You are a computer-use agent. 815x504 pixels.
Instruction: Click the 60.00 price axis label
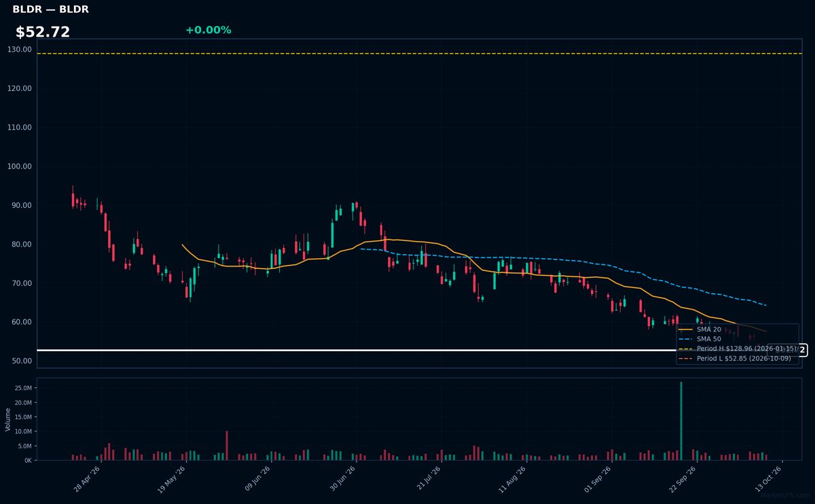click(22, 322)
